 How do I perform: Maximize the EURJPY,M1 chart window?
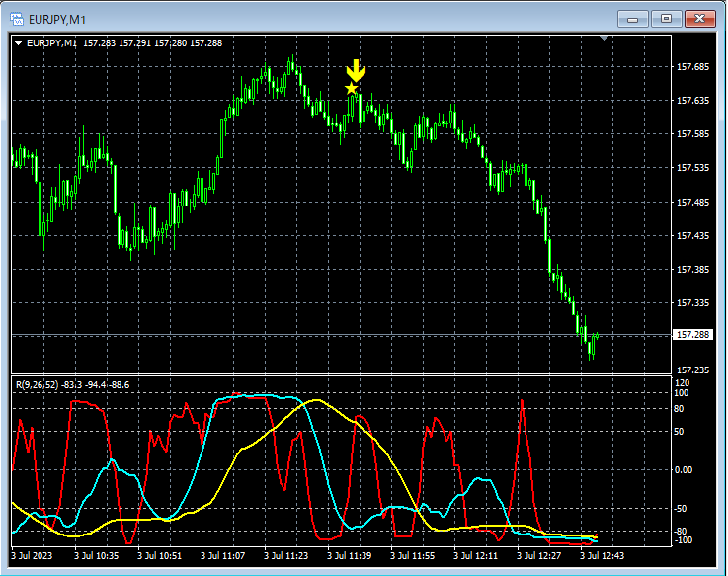[x=666, y=19]
